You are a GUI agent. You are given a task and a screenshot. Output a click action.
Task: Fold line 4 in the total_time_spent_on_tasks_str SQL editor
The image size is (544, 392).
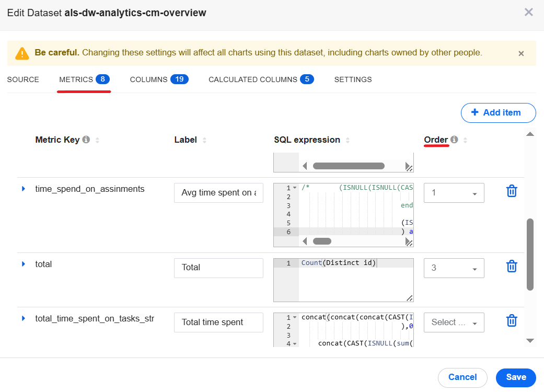(295, 344)
